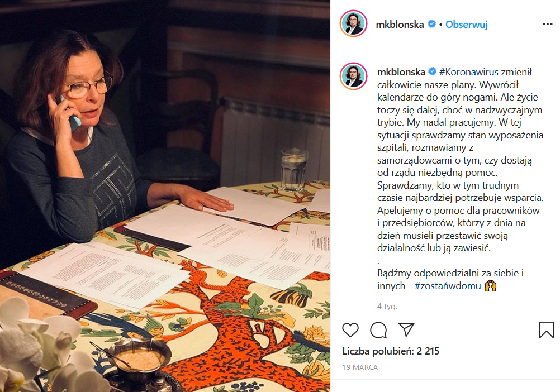Click the verified badge next to the header username
The height and width of the screenshot is (392, 560).
point(431,24)
